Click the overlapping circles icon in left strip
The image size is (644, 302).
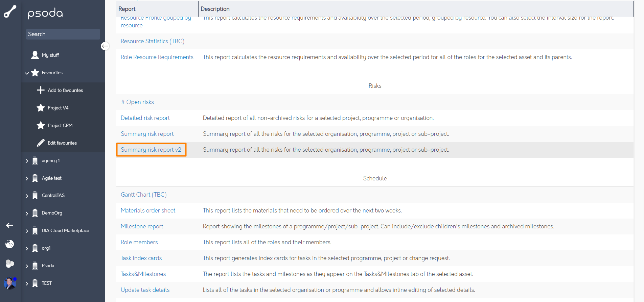(10, 263)
